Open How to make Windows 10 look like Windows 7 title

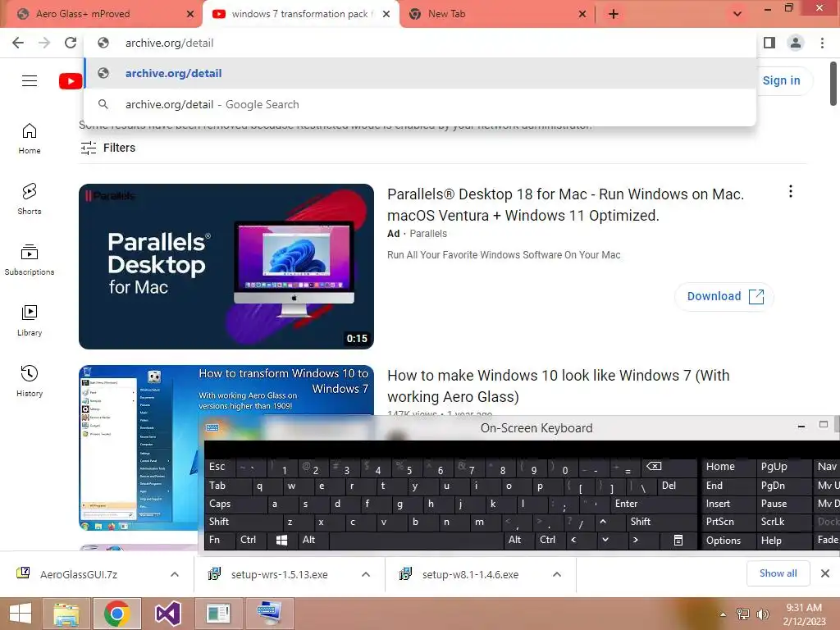click(558, 386)
